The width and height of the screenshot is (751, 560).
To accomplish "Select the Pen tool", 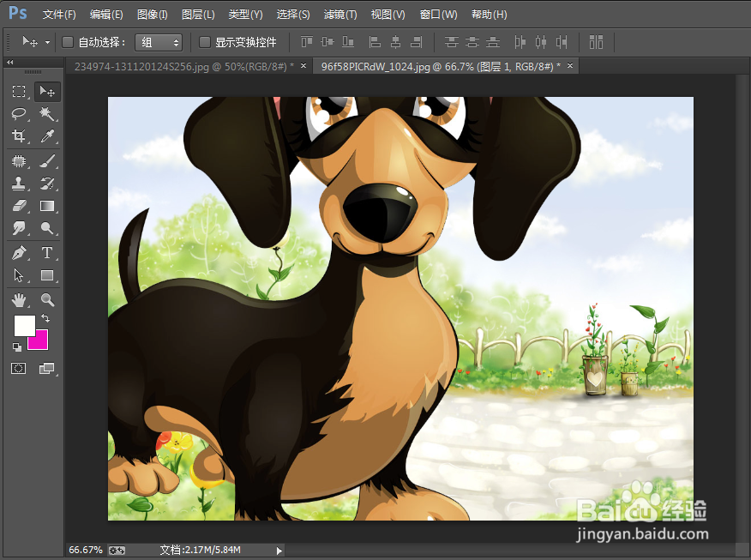I will [x=19, y=252].
